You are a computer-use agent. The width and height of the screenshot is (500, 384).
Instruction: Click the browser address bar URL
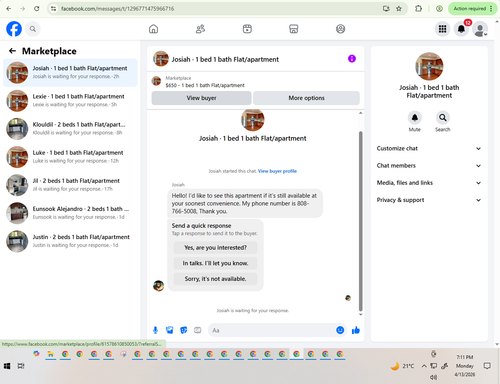(x=117, y=9)
